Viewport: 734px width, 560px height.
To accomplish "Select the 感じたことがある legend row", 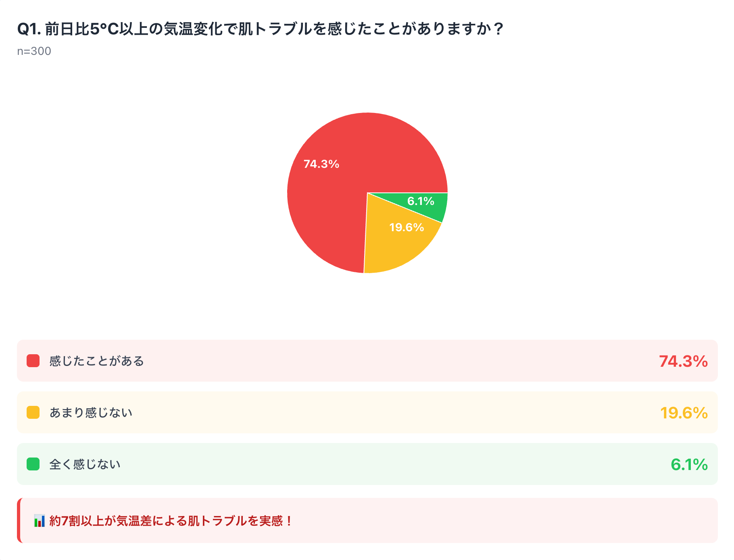I will [367, 361].
